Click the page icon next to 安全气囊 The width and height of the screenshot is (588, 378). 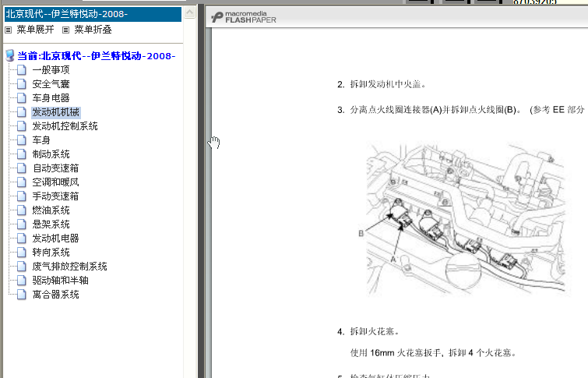22,84
